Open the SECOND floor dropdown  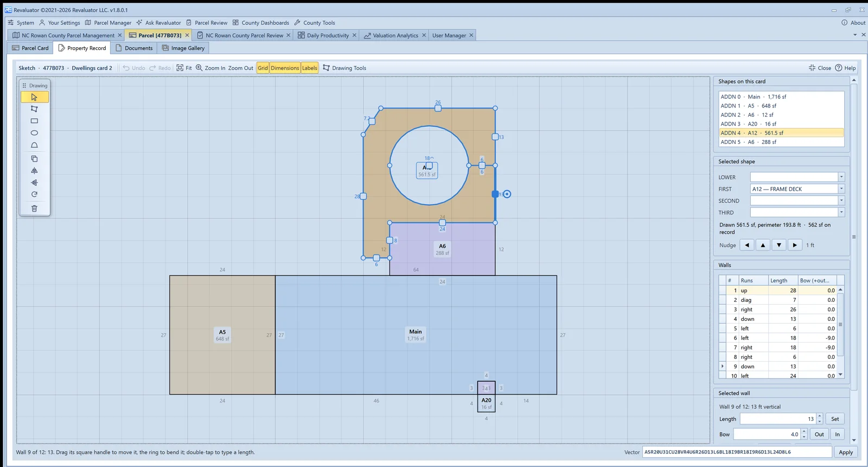[x=841, y=201]
